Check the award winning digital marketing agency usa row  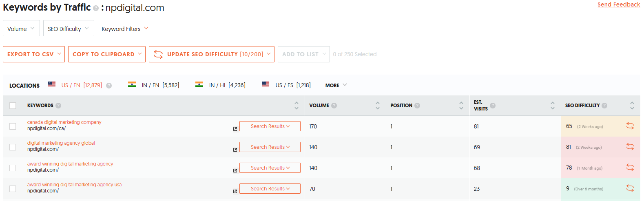coord(13,189)
